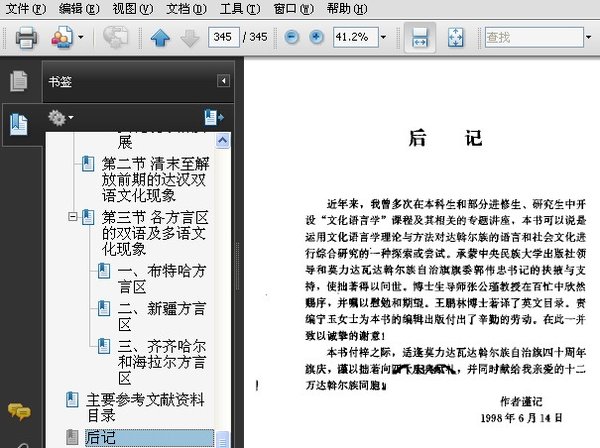Click the 后记 page heading
The image size is (600, 448).
pyautogui.click(x=445, y=138)
